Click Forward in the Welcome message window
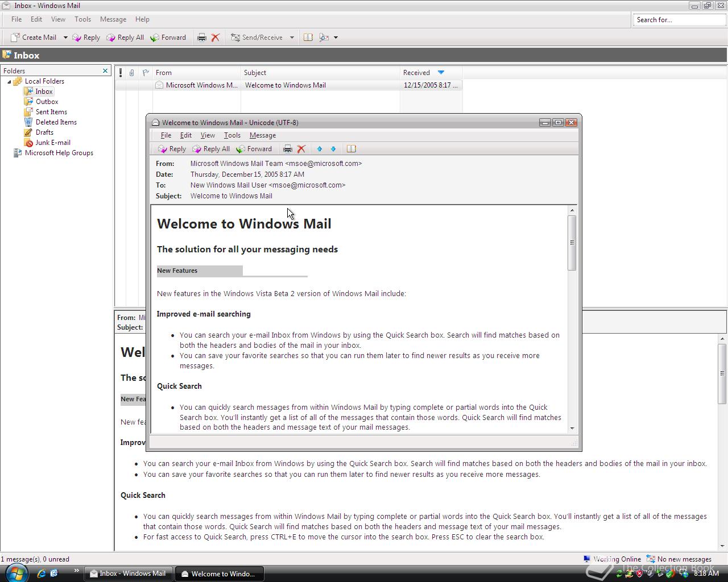 (254, 149)
